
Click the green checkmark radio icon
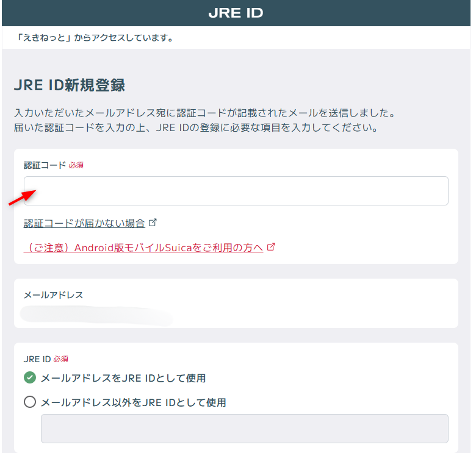tap(30, 378)
